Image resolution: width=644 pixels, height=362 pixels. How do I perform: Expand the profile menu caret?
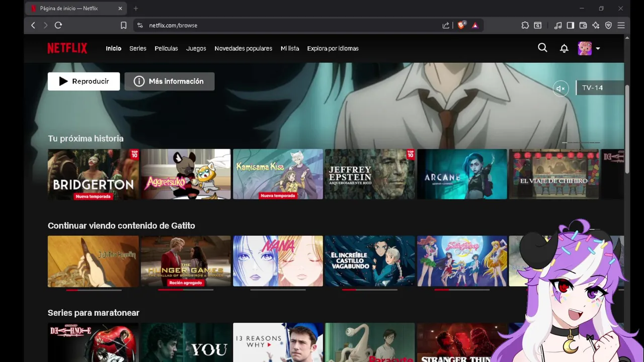[598, 49]
